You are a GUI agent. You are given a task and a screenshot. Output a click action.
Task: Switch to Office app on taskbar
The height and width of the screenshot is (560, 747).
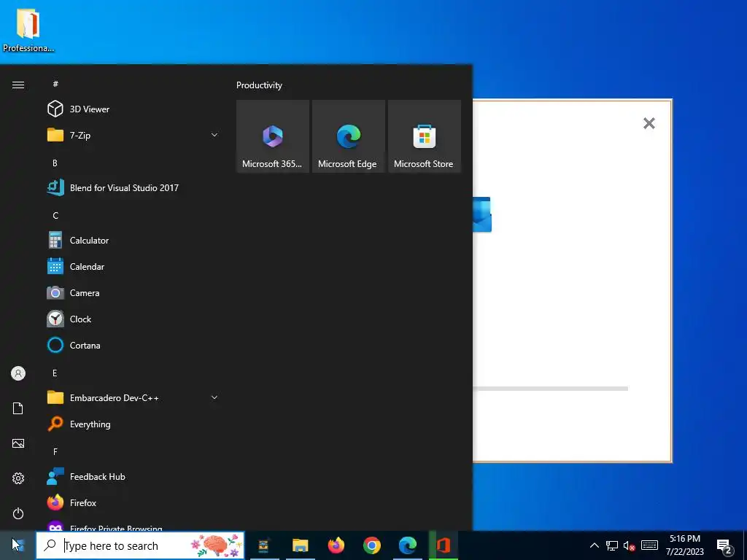(444, 545)
